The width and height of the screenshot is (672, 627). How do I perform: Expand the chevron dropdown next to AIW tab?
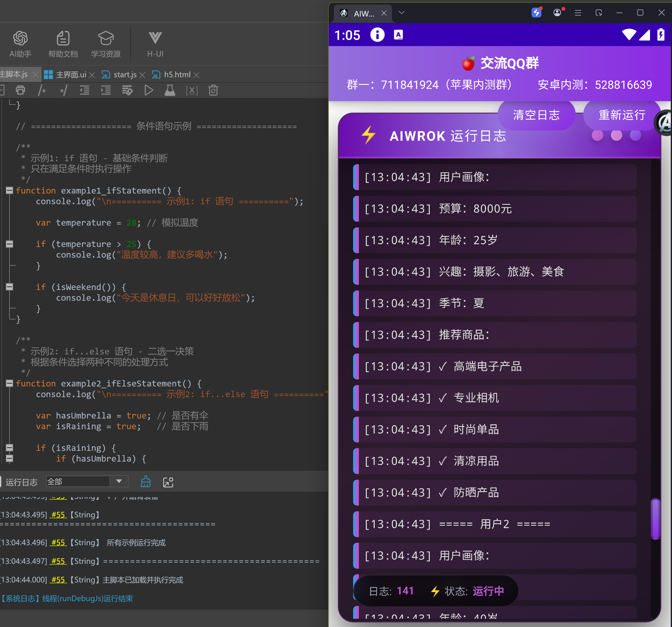coord(401,13)
